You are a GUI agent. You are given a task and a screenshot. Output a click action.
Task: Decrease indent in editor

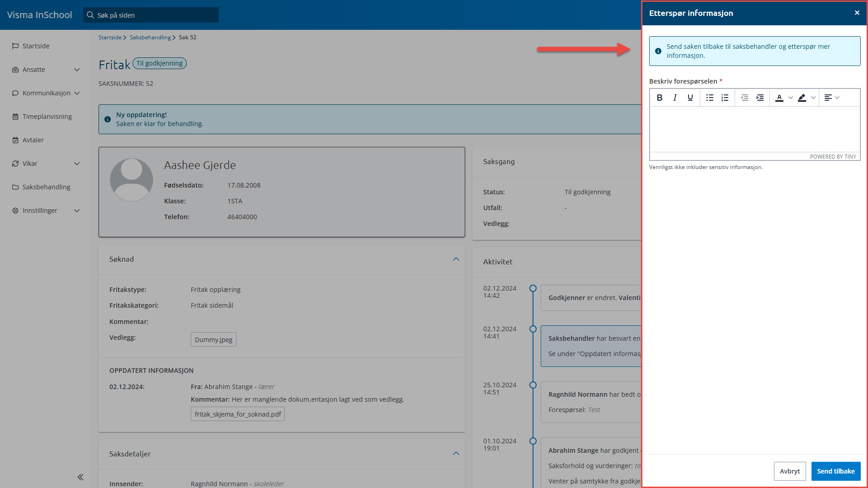click(x=745, y=98)
